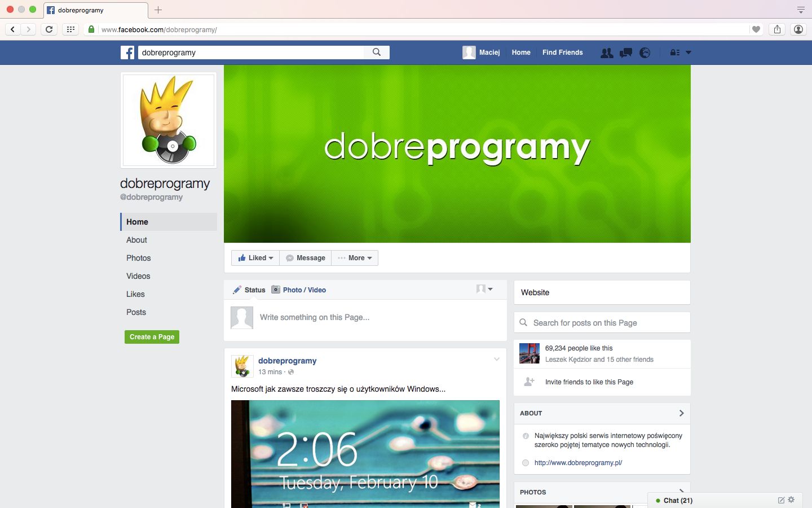Open the browser user account icon
812x508 pixels.
(798, 29)
